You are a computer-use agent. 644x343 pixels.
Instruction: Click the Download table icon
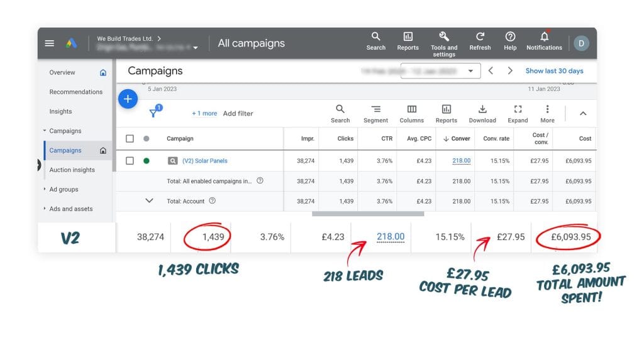point(482,109)
